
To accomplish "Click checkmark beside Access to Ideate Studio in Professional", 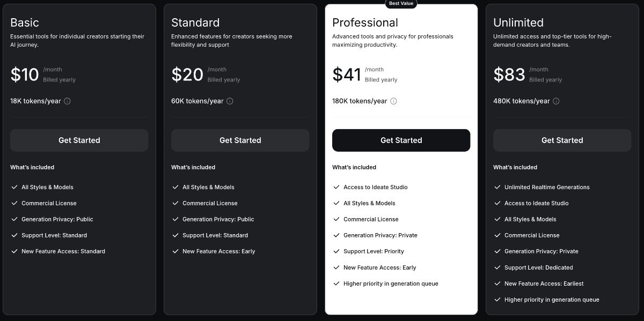I will (x=336, y=187).
